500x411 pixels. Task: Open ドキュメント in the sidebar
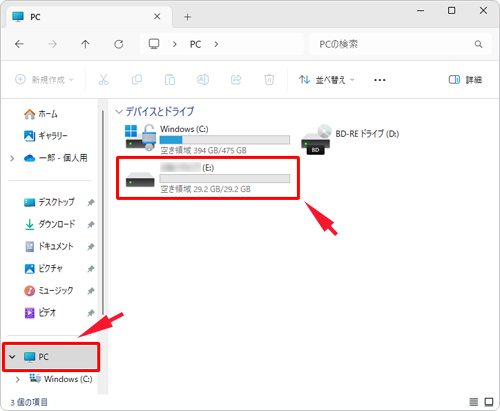coord(49,246)
